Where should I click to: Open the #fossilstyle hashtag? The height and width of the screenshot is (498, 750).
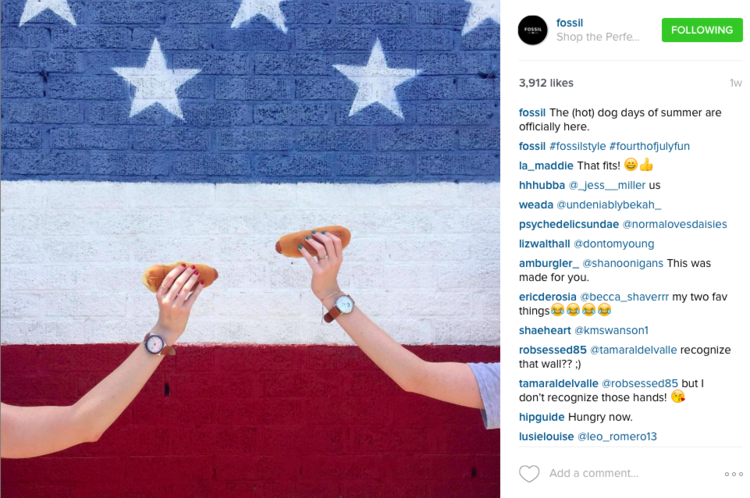[x=577, y=146]
